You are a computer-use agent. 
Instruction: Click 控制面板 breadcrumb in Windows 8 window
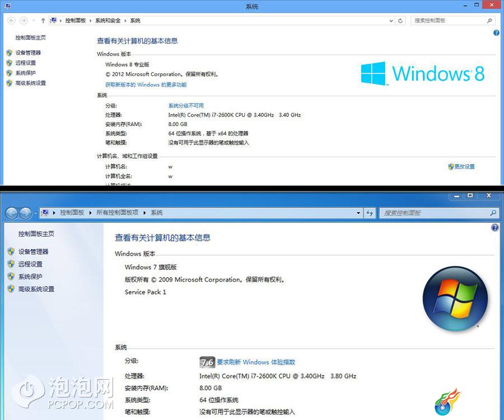click(76, 21)
